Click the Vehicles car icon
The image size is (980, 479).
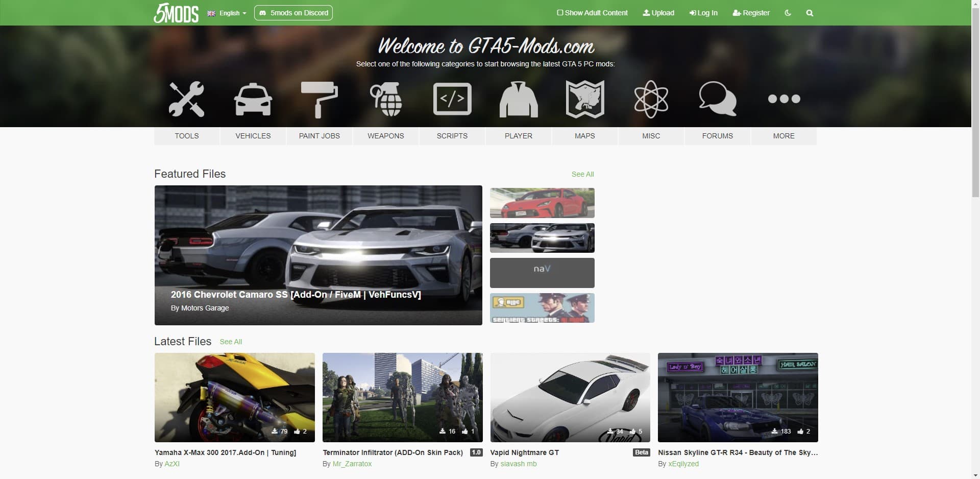[253, 99]
